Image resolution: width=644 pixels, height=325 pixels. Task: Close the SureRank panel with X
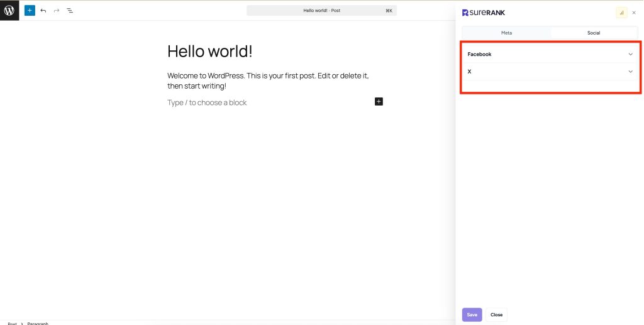(634, 13)
